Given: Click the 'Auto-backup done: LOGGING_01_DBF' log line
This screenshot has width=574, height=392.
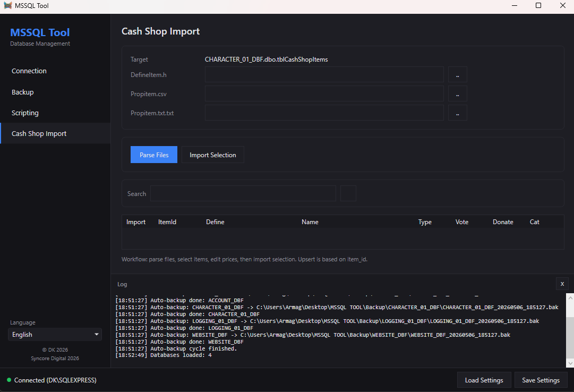Looking at the screenshot, I should click(x=184, y=328).
